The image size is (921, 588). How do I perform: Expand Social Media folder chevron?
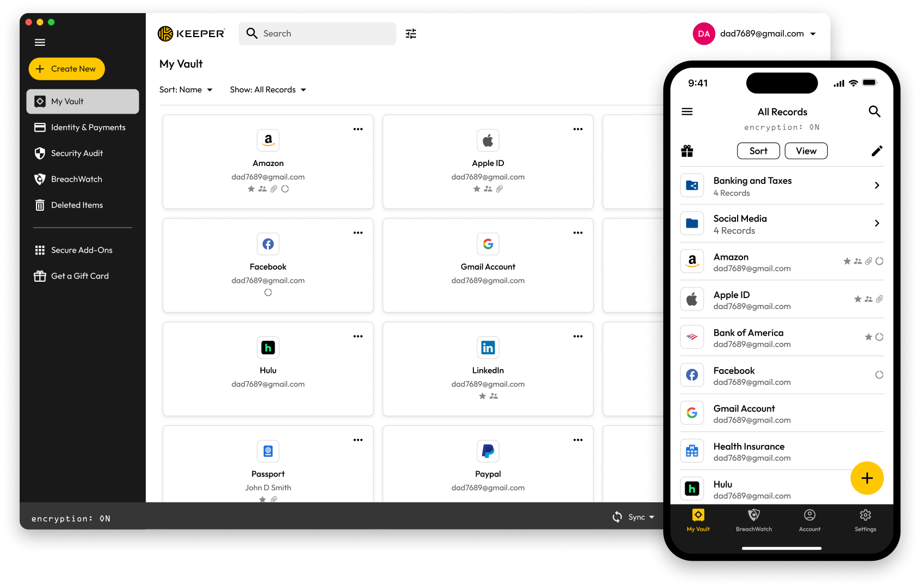pyautogui.click(x=877, y=223)
